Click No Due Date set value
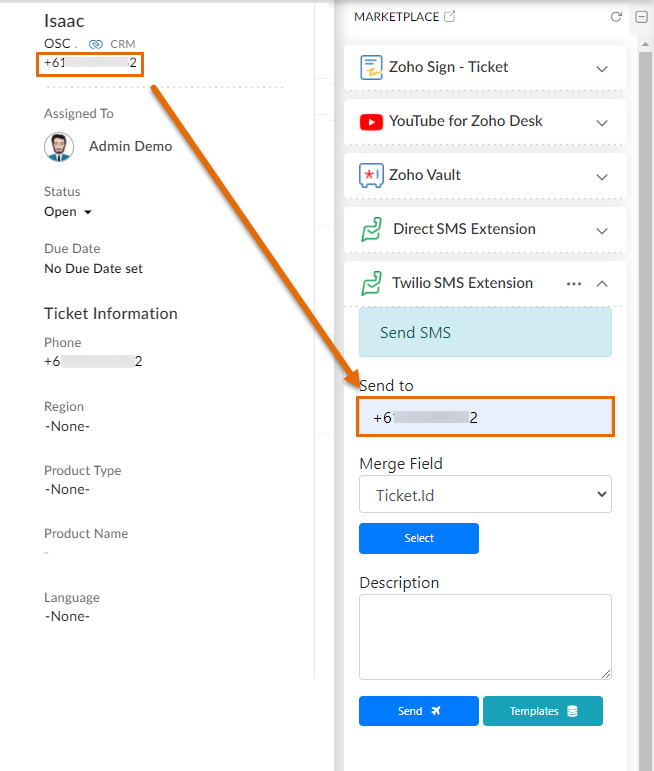The image size is (654, 771). click(x=93, y=268)
